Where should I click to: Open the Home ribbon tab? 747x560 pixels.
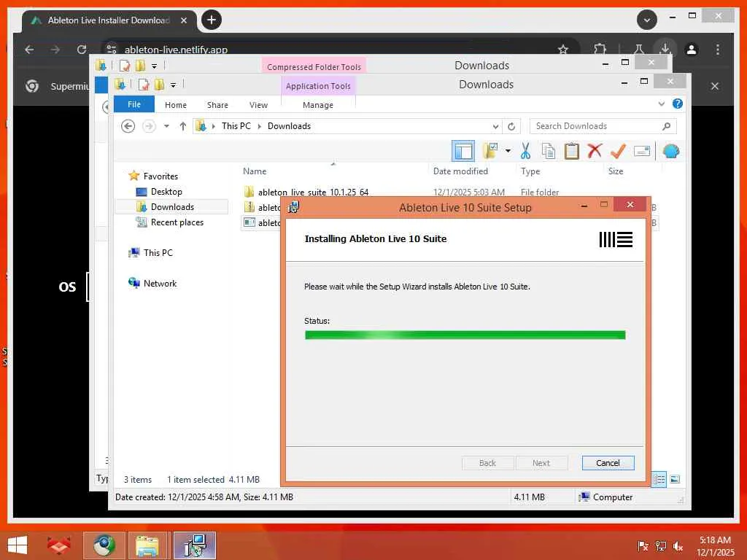[175, 105]
